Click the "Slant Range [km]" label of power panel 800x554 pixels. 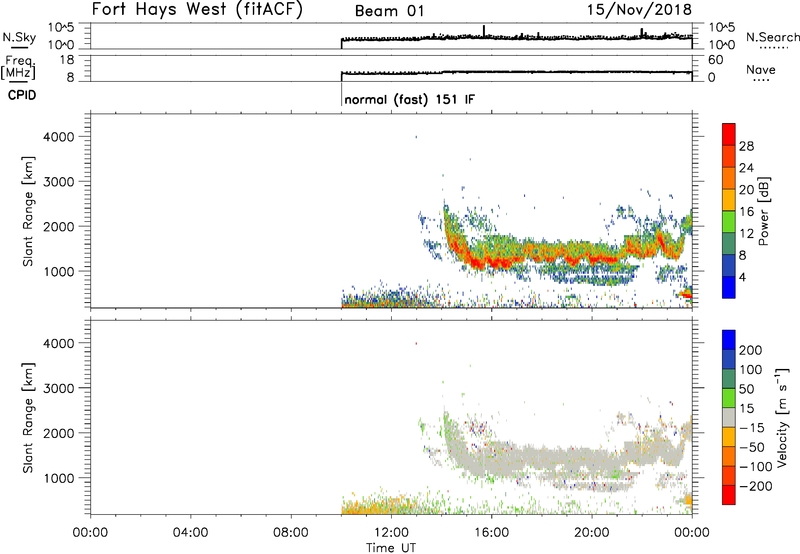pyautogui.click(x=28, y=211)
